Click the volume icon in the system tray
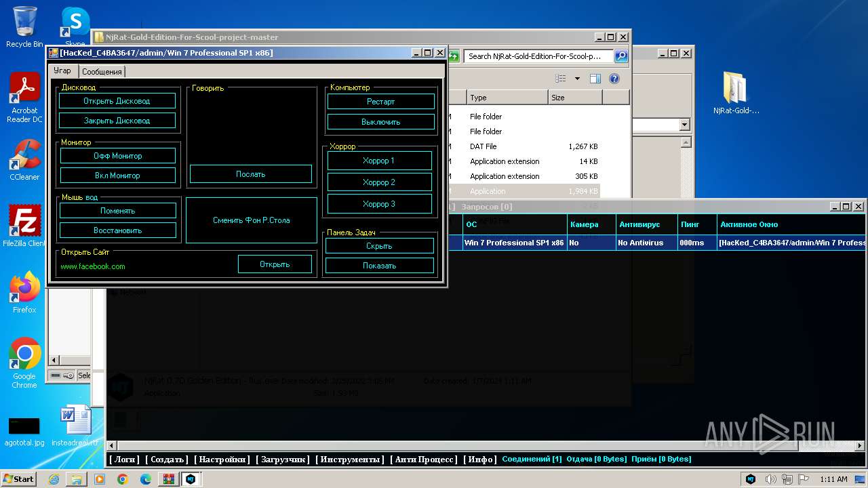Image resolution: width=868 pixels, height=488 pixels. 771,479
